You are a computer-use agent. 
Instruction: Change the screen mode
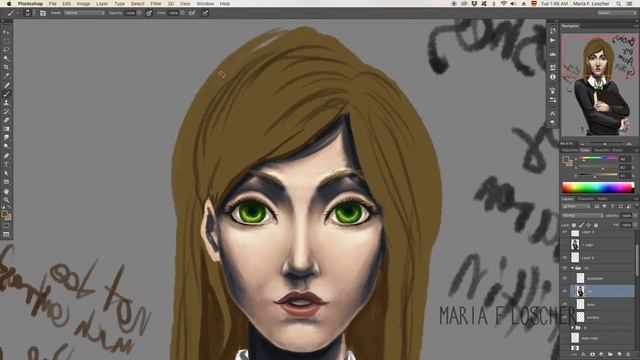coord(6,234)
